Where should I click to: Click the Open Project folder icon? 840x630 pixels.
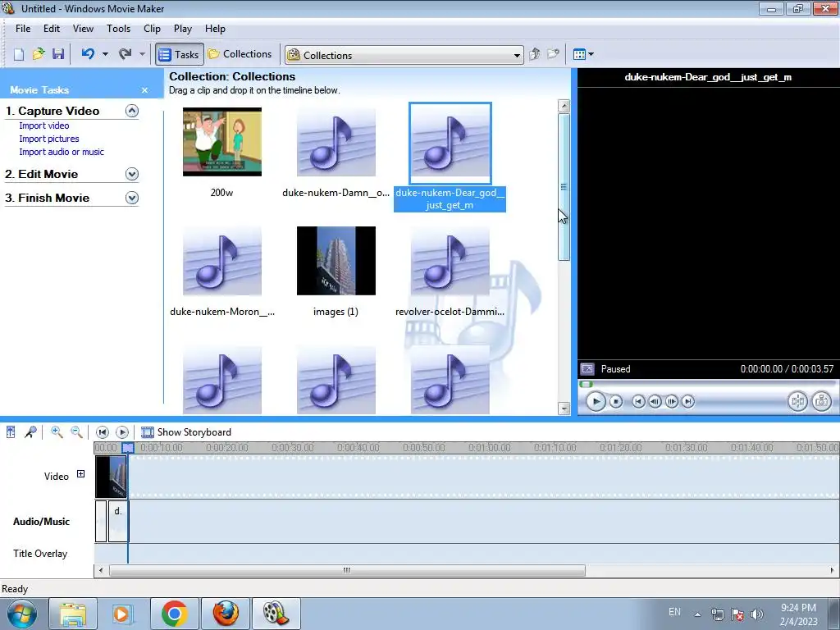38,54
